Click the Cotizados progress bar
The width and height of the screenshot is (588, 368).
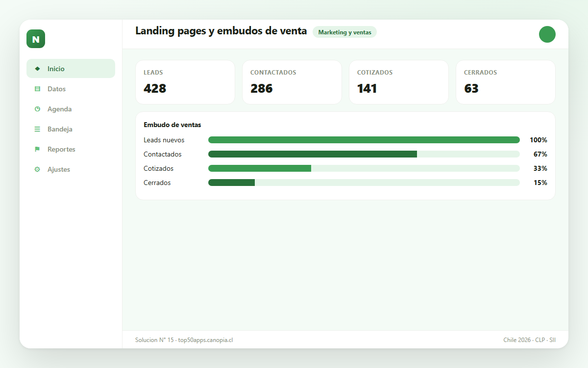click(364, 168)
